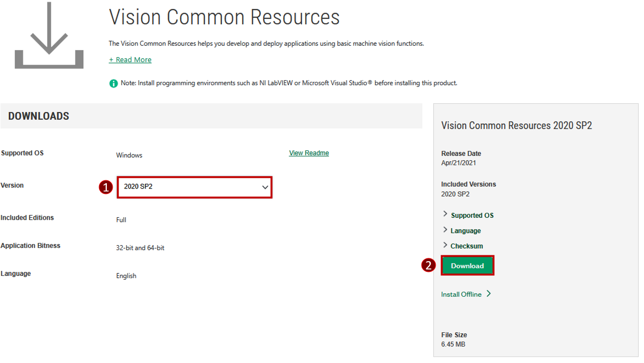
Task: Click the large gray download arrow icon
Action: 48,34
